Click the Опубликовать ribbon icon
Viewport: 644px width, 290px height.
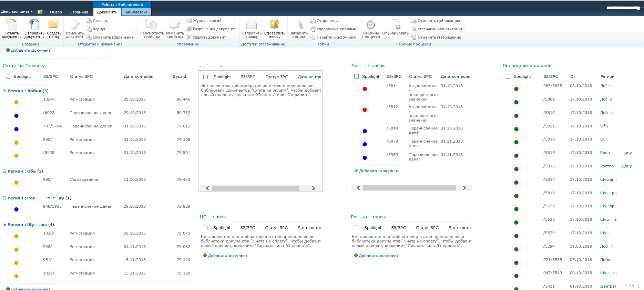point(396,24)
